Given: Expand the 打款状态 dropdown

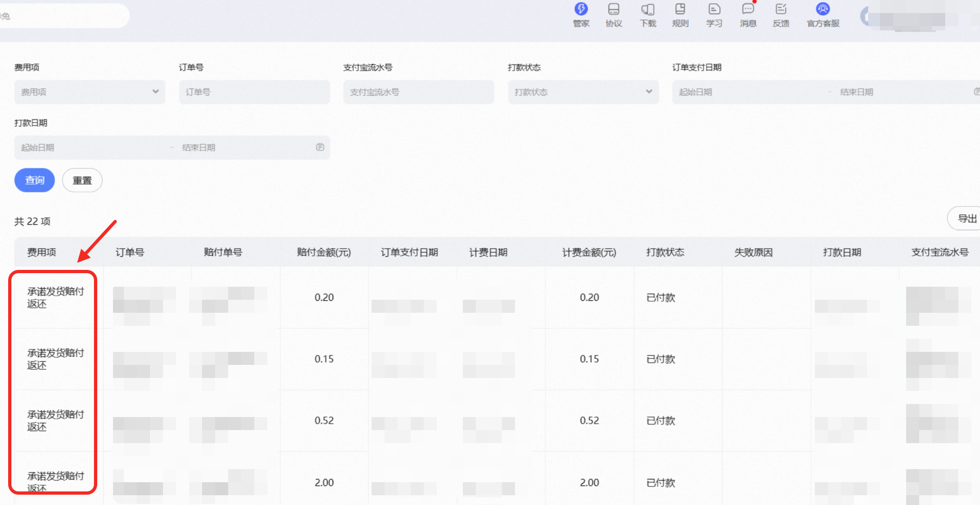Looking at the screenshot, I should (583, 92).
